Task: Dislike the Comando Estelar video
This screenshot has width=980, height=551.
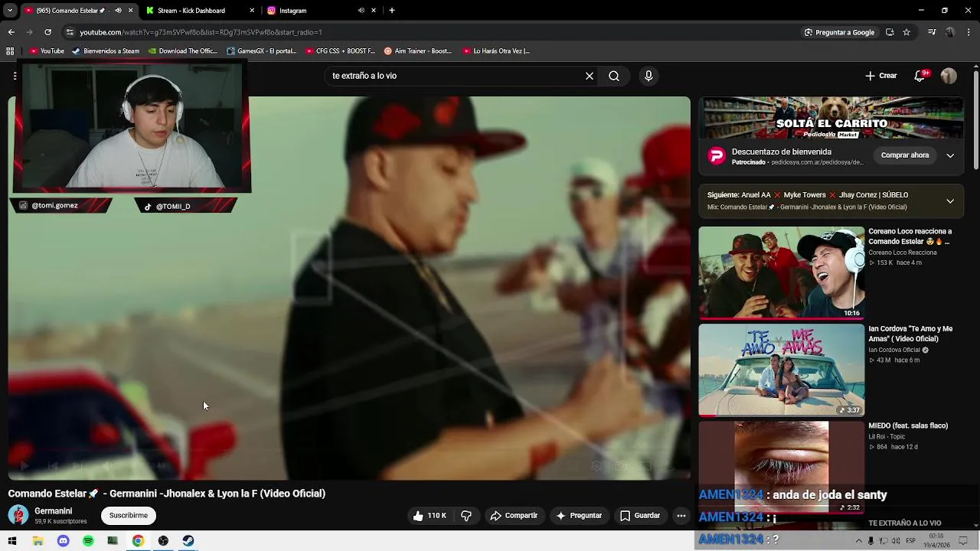Action: (x=466, y=516)
